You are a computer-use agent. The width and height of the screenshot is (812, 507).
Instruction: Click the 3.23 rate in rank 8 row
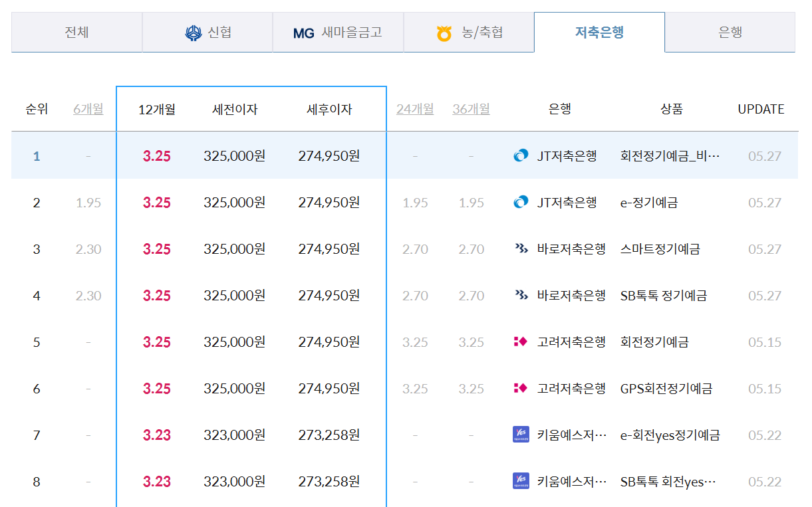(x=157, y=481)
